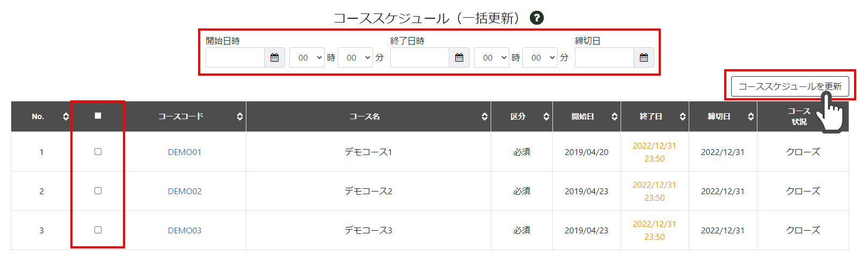Tick the checkbox for DEMO02 row
Viewport: 868px width, 272px height.
coord(98,191)
